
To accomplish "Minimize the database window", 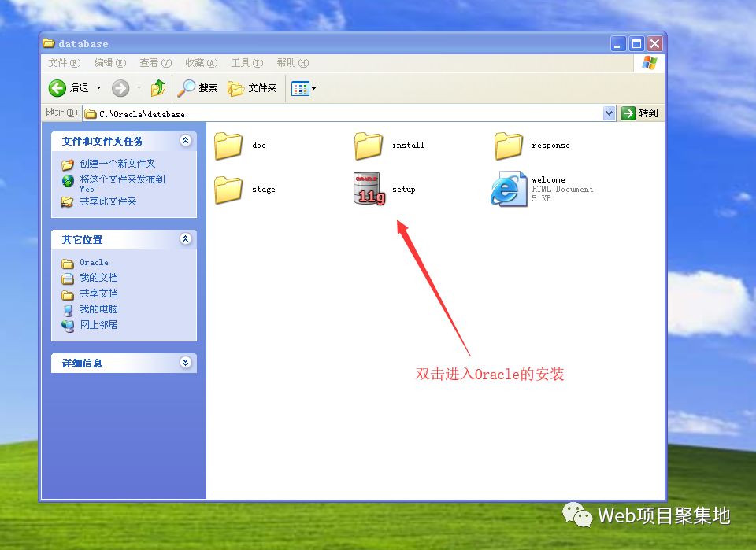I will point(617,44).
